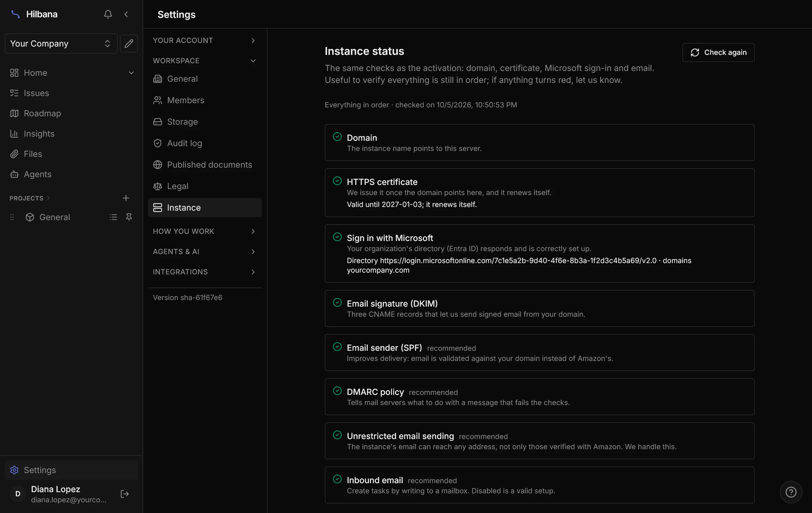Click the pencil edit icon beside Your Company

[x=129, y=44]
